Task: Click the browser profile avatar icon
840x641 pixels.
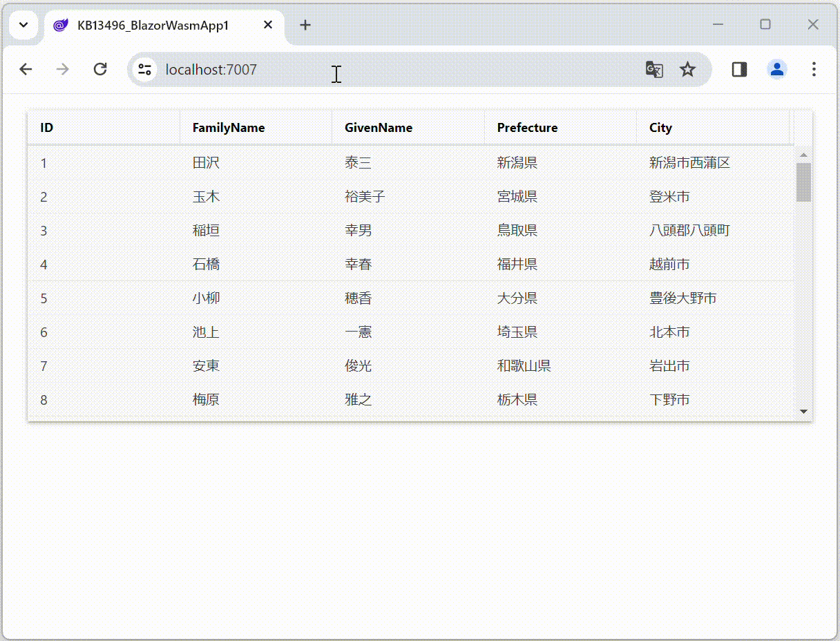Action: tap(776, 69)
